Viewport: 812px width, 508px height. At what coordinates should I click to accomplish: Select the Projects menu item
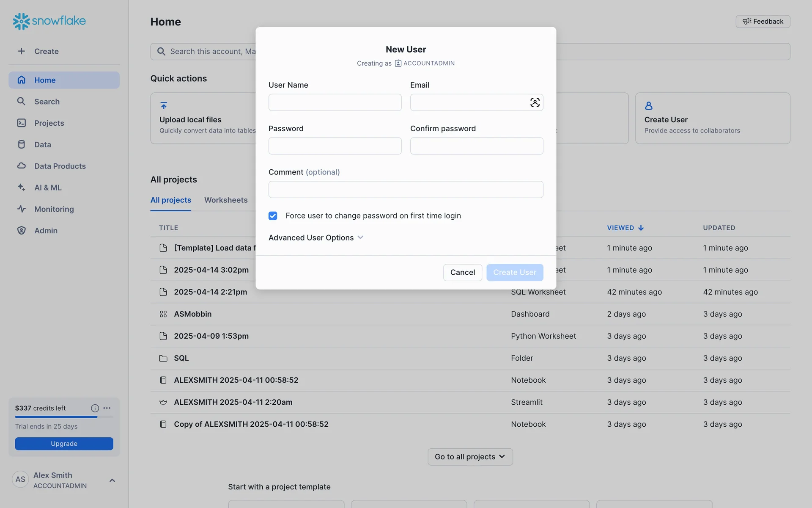pyautogui.click(x=49, y=123)
